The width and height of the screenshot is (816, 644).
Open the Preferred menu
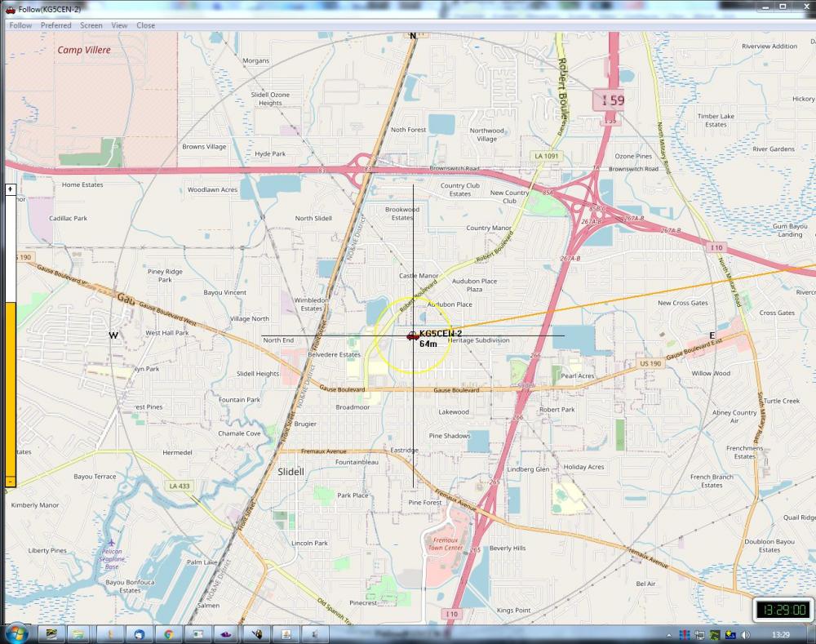click(x=56, y=25)
